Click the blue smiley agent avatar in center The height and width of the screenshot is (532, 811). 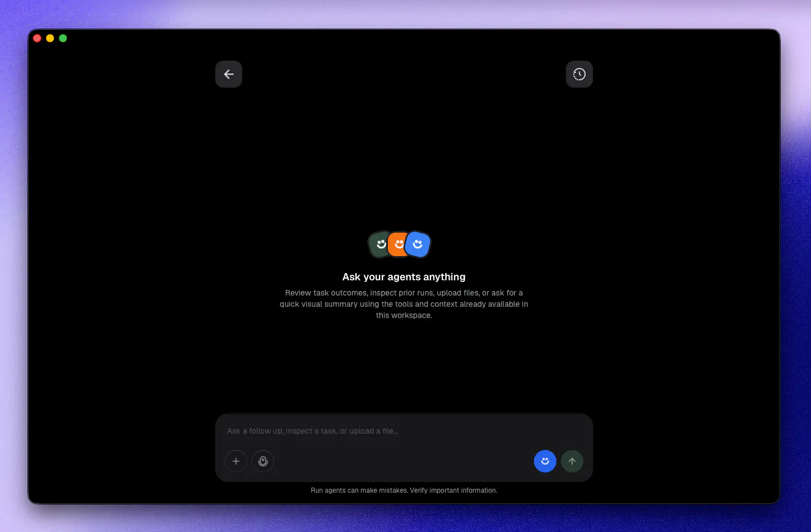coord(418,244)
